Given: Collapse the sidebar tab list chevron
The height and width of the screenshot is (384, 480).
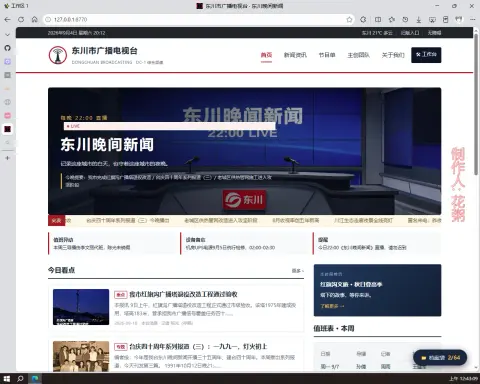Looking at the screenshot, I should (7, 35).
